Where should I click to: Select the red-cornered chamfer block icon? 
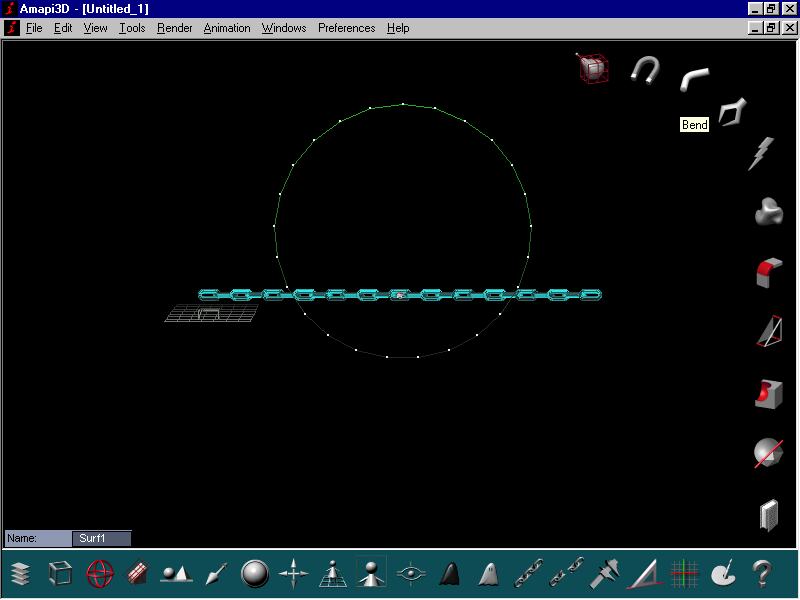tap(767, 272)
